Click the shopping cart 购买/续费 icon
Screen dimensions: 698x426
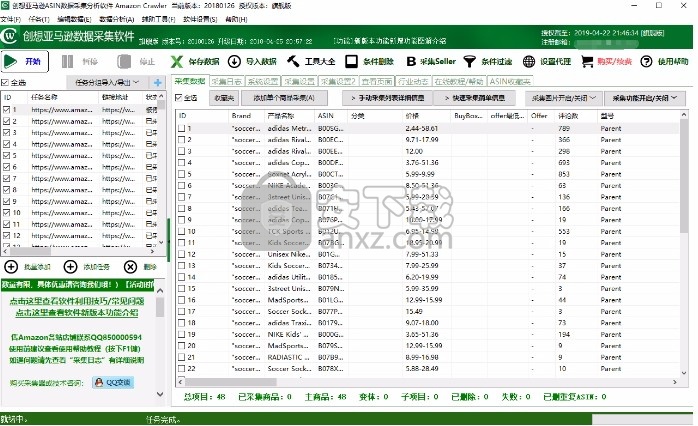[x=587, y=61]
